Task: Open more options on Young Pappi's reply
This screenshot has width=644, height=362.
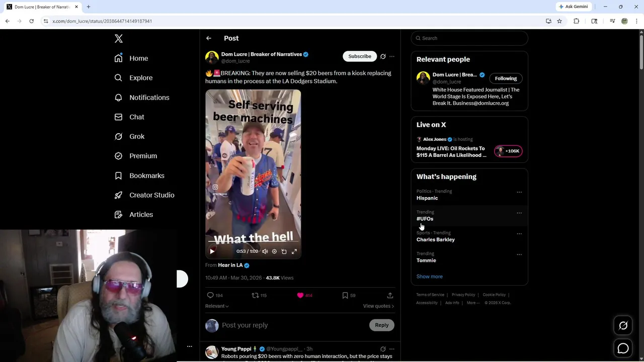Action: coord(392,349)
